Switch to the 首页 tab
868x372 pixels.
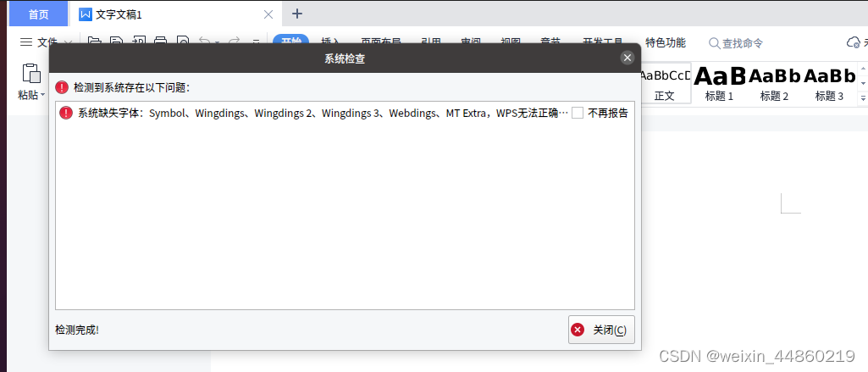[x=39, y=14]
